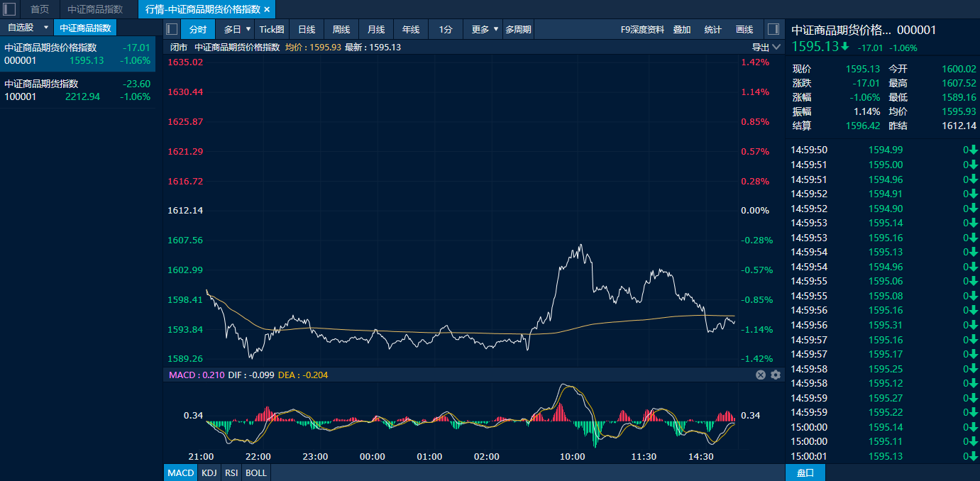Switch indicator to BOLL
Screen dimensions: 980x481
pyautogui.click(x=256, y=472)
